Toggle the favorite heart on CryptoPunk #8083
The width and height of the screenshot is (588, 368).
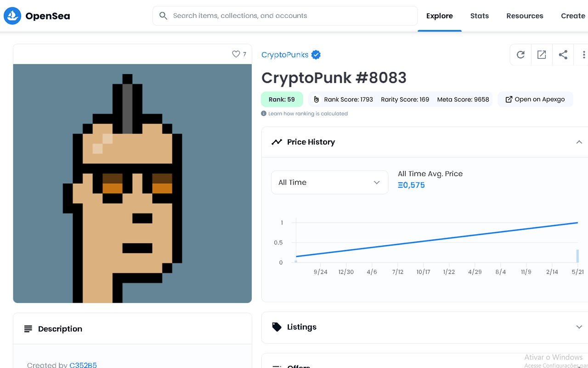(x=235, y=54)
